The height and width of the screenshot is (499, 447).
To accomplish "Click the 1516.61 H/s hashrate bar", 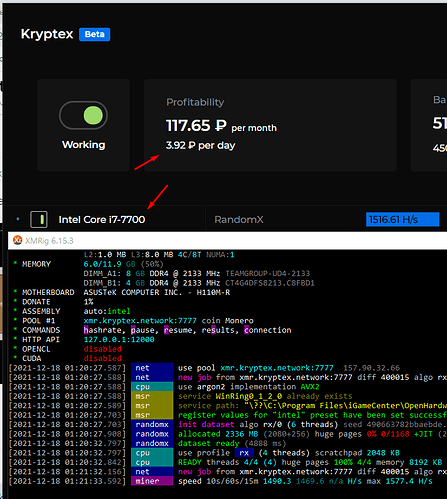I will 402,219.
